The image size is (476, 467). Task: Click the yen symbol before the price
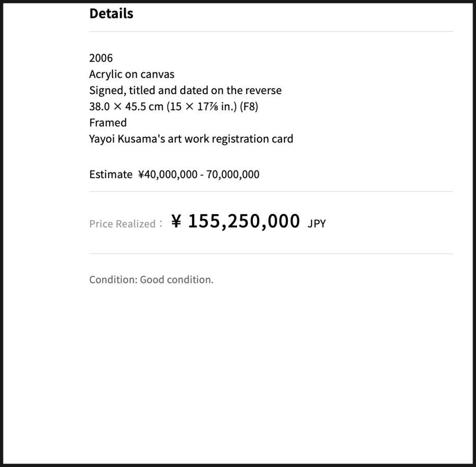click(x=176, y=221)
